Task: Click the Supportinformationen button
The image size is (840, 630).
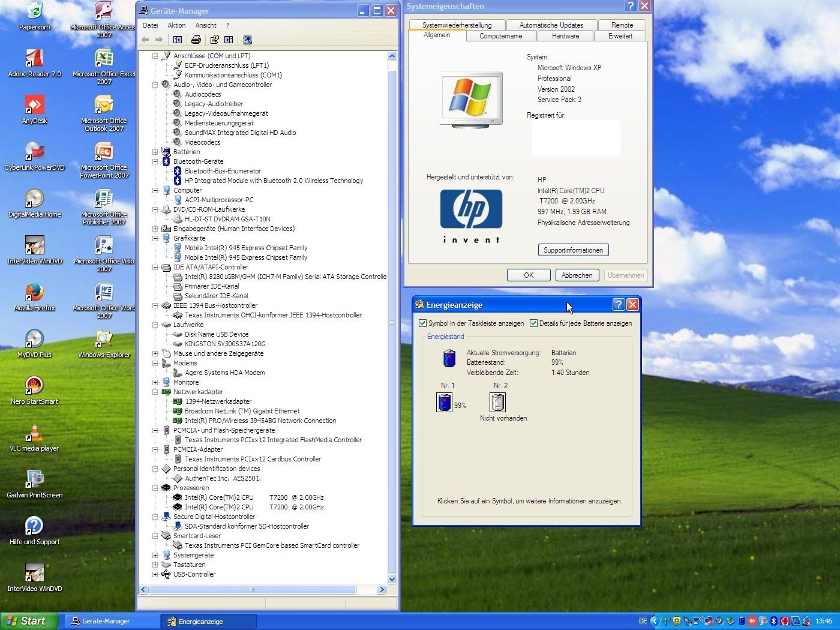Action: coord(573,250)
